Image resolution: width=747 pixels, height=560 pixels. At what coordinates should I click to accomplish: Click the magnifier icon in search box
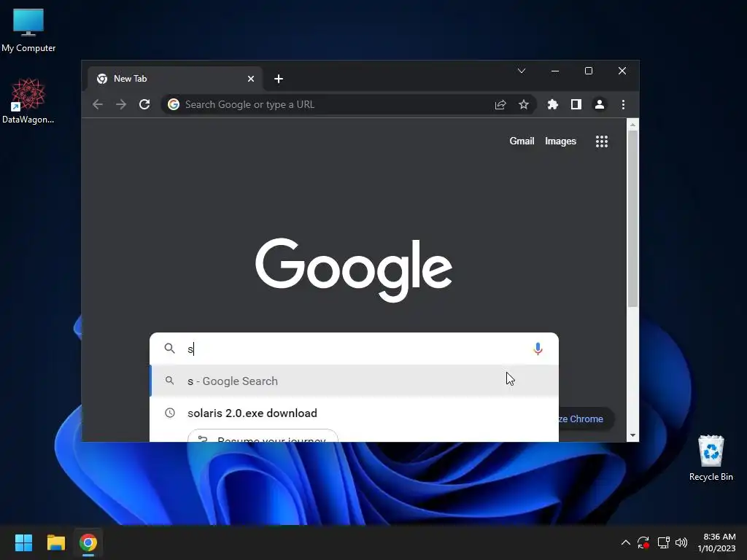point(169,349)
